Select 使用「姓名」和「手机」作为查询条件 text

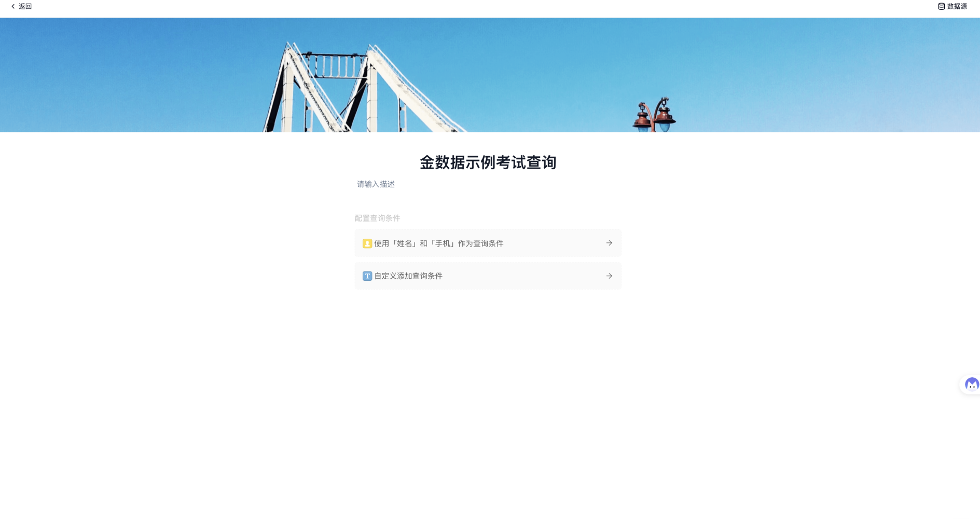coord(438,243)
